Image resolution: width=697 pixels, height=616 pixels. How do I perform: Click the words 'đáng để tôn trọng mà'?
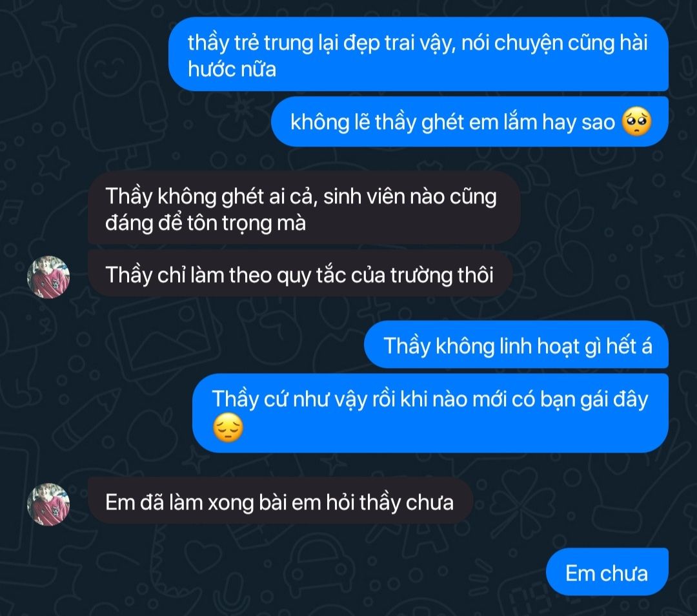[x=205, y=223]
